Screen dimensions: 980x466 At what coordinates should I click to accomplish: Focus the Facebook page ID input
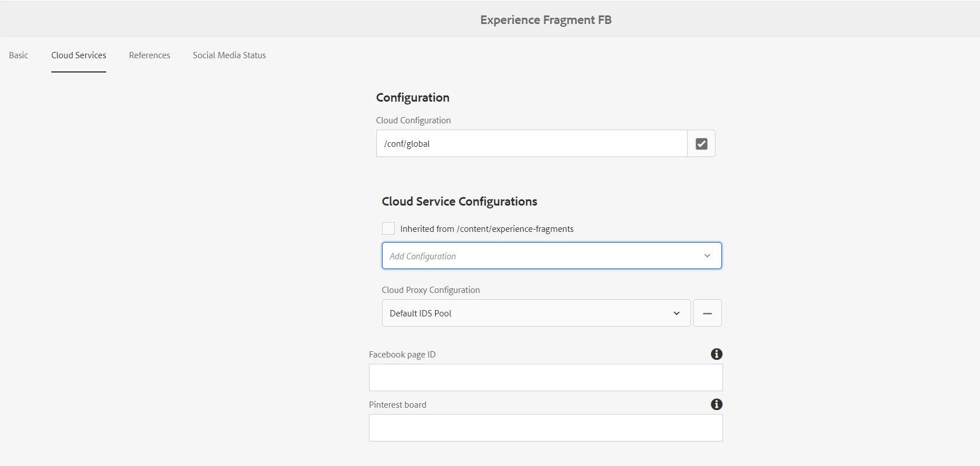[x=545, y=377]
